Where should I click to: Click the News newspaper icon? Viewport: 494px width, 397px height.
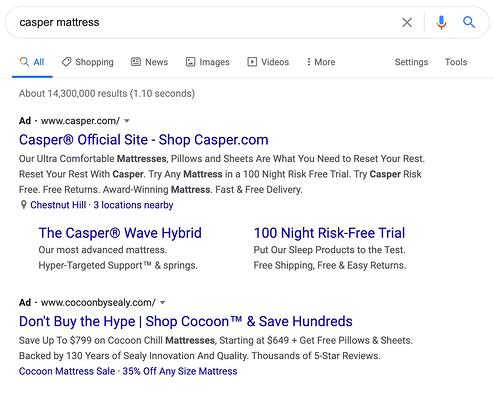136,62
